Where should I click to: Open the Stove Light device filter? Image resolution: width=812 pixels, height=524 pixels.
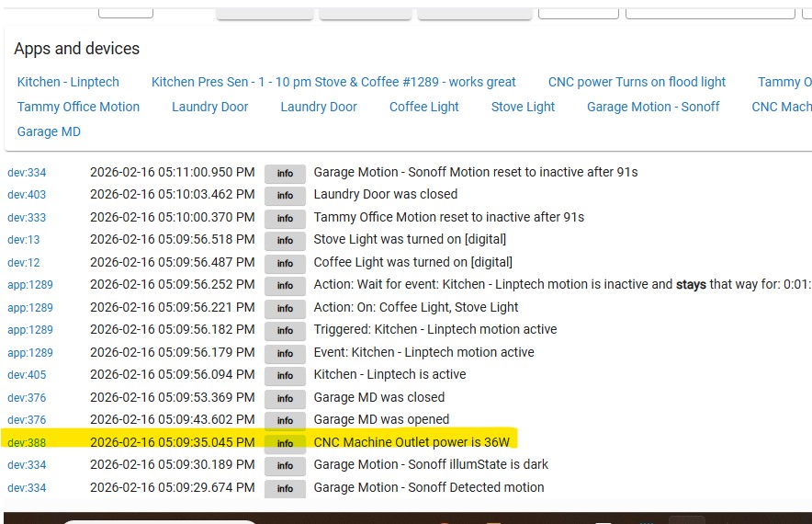pyautogui.click(x=523, y=107)
